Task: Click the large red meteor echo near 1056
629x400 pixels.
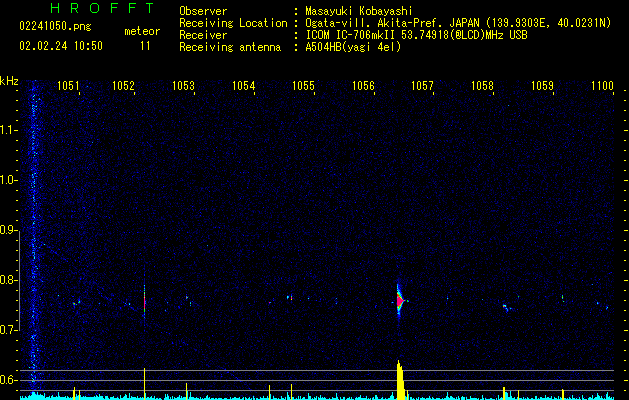Action: click(400, 302)
